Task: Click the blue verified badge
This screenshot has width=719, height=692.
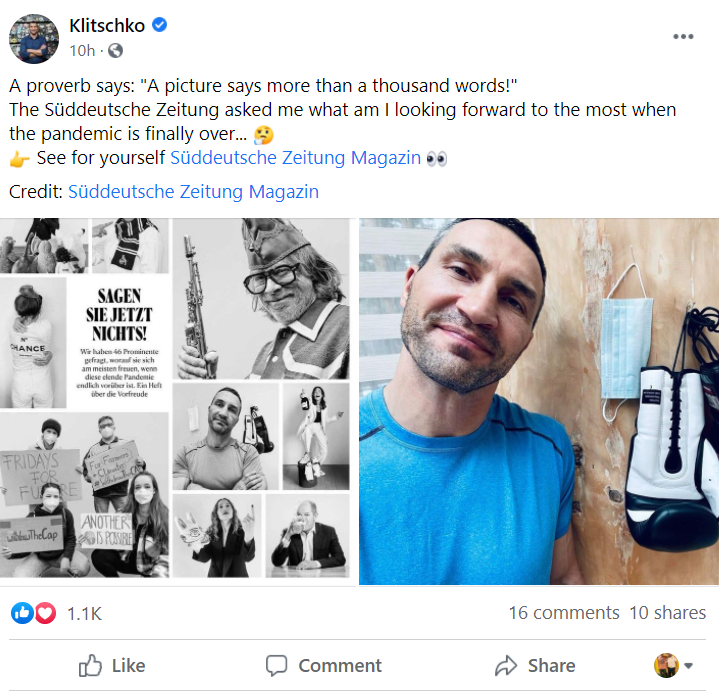Action: pyautogui.click(x=157, y=26)
